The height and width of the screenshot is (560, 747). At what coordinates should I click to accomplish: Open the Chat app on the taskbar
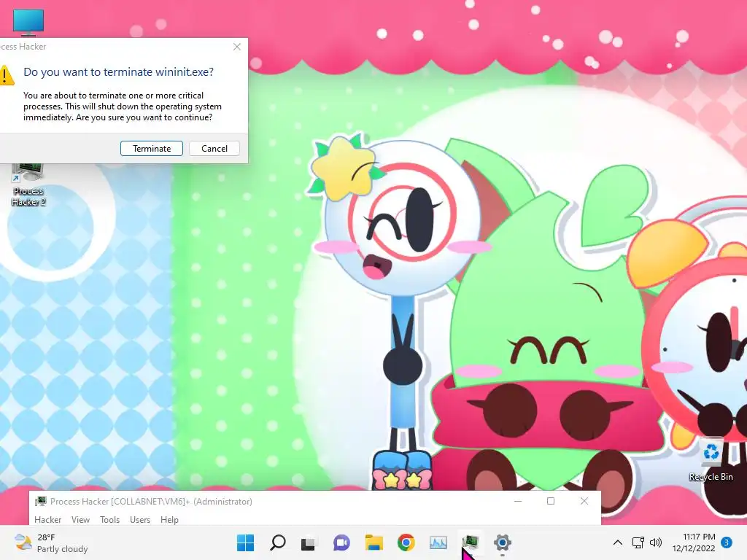pyautogui.click(x=341, y=542)
